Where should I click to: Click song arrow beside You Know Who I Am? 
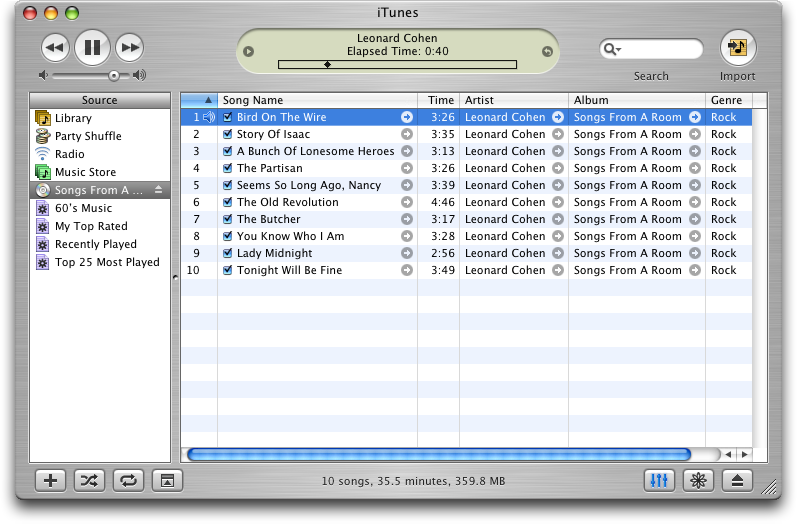coord(407,236)
